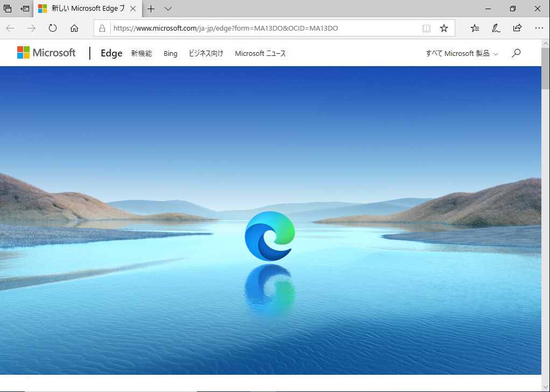Image resolution: width=550 pixels, height=392 pixels.
Task: Click the Bing link in navigation
Action: coord(171,53)
